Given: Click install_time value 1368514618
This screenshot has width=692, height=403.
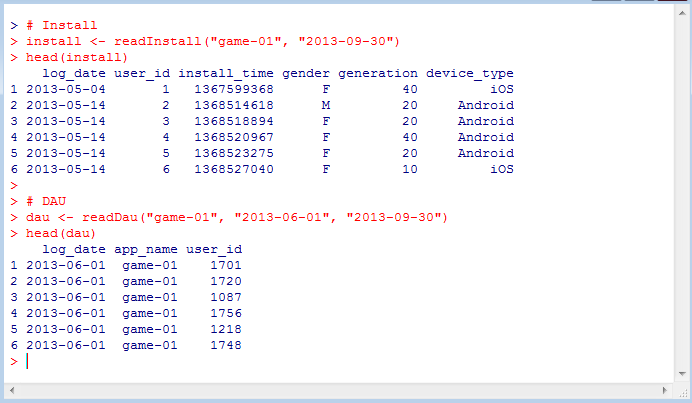Looking at the screenshot, I should tap(234, 105).
